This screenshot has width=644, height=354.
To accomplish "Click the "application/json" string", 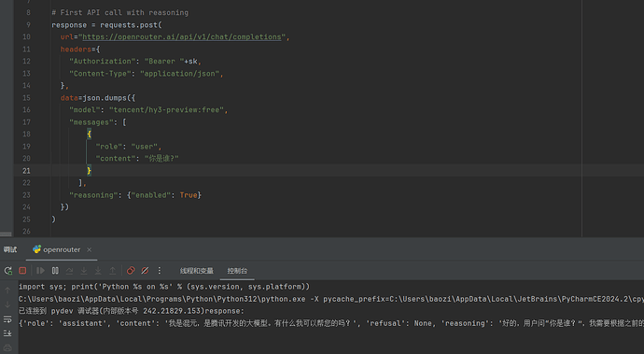I will point(179,74).
